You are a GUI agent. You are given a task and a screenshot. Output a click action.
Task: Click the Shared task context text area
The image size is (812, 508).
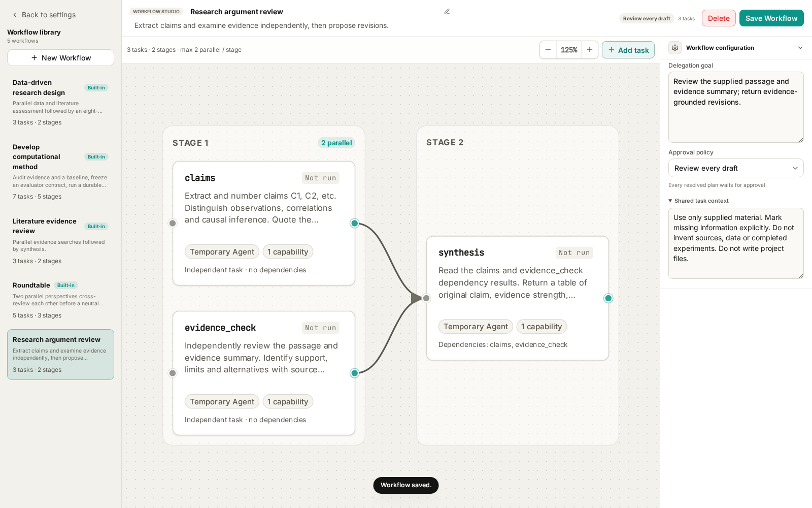736,243
